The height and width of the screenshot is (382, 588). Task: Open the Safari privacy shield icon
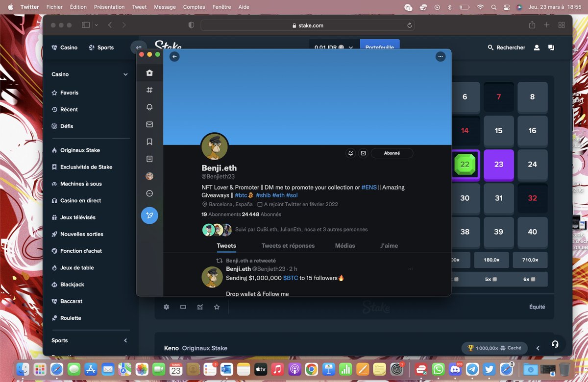(x=191, y=25)
